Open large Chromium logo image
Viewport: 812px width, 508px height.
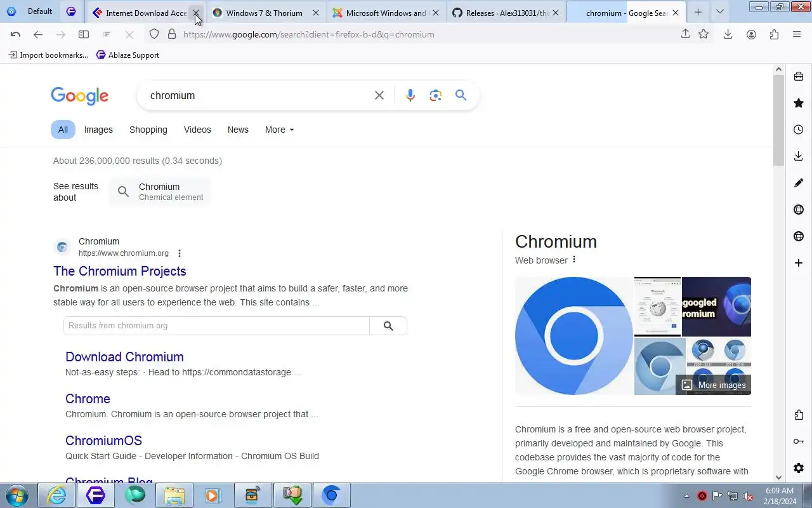[574, 336]
